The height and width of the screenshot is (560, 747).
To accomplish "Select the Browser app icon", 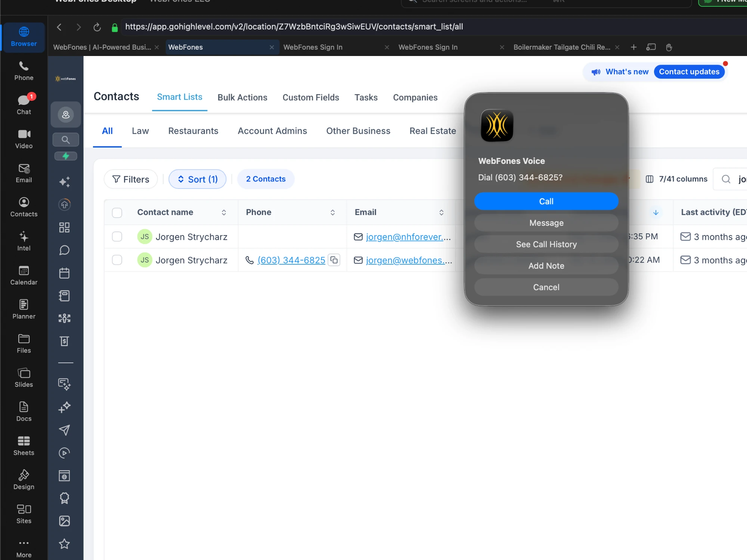I will coord(24,37).
